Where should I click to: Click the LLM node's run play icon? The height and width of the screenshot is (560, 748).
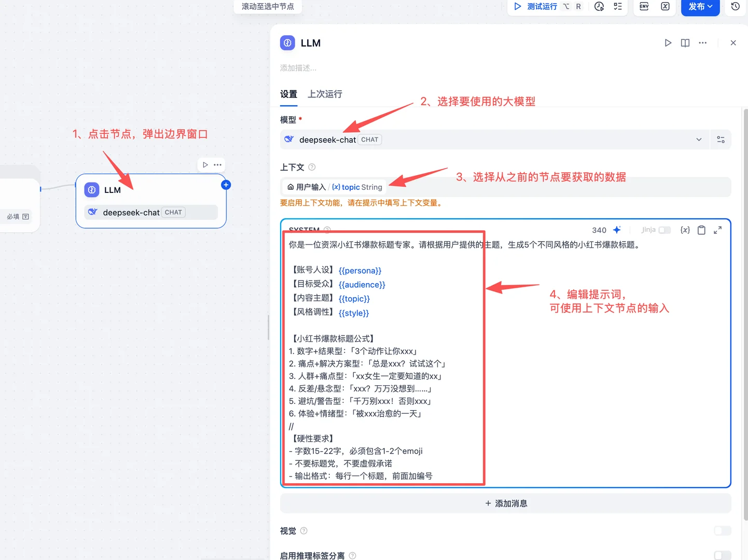(x=205, y=165)
